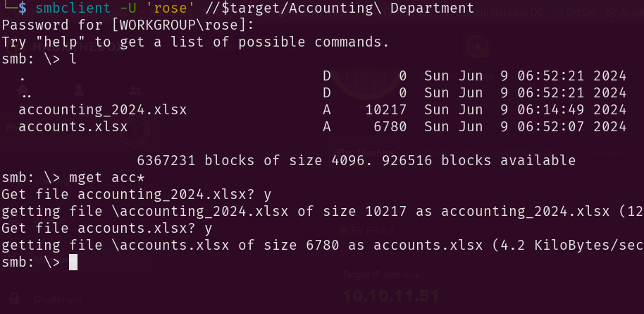Click the lock icon beside Challenges

(x=13, y=298)
